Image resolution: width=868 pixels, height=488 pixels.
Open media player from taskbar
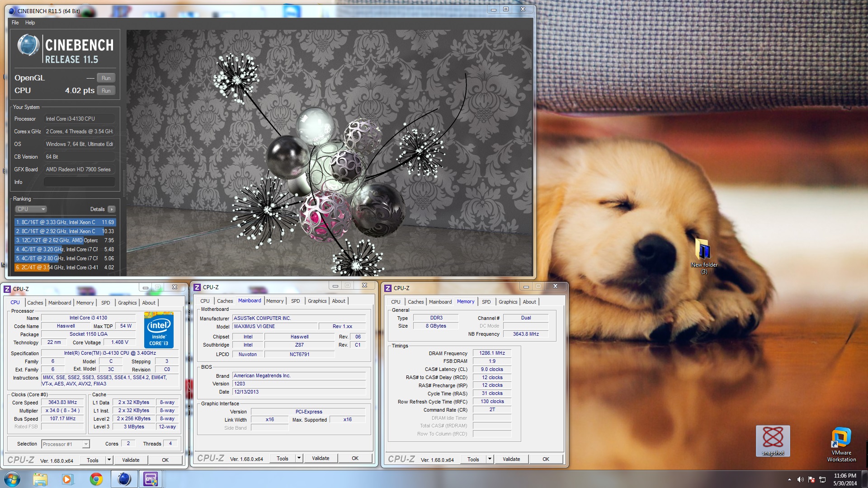(x=67, y=479)
